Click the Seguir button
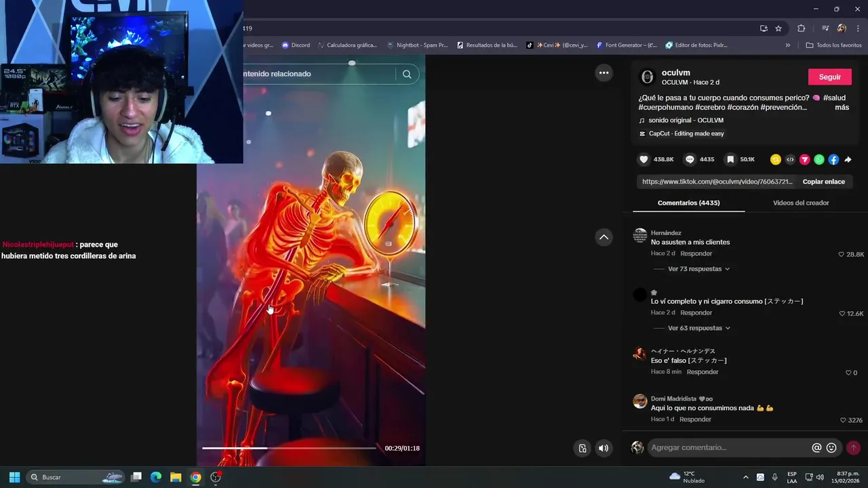 pyautogui.click(x=829, y=77)
